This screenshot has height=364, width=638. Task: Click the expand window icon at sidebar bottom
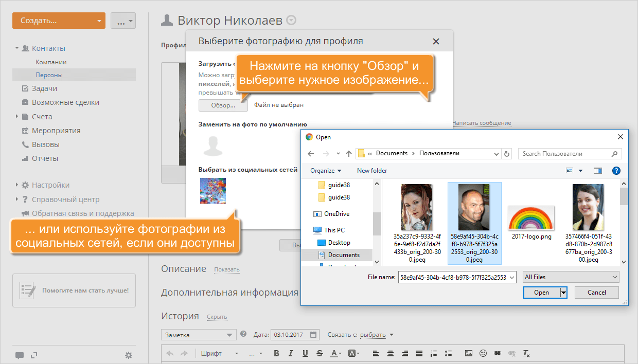[34, 355]
